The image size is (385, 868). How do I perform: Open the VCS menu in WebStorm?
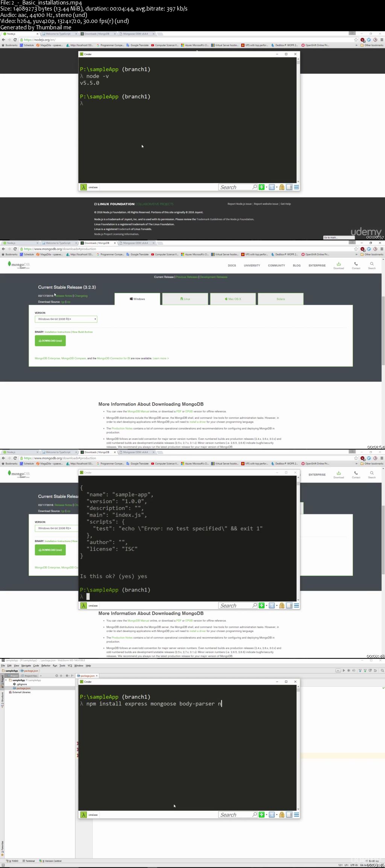pos(70,666)
